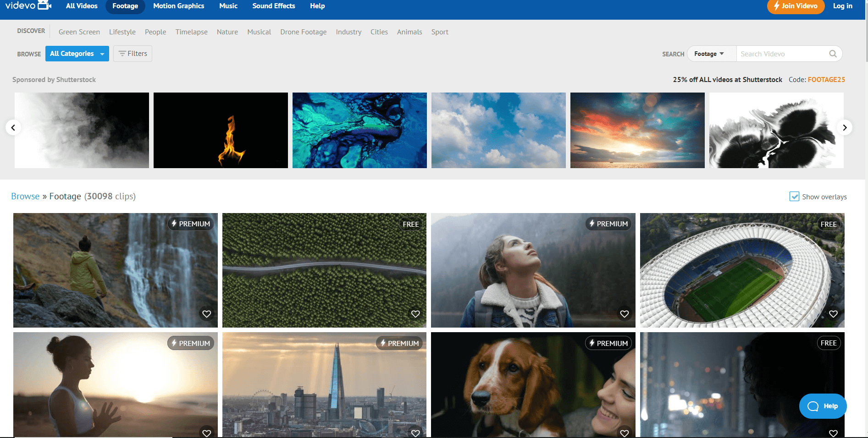This screenshot has width=868, height=438.
Task: Open the Help chat bubble
Action: tap(823, 406)
